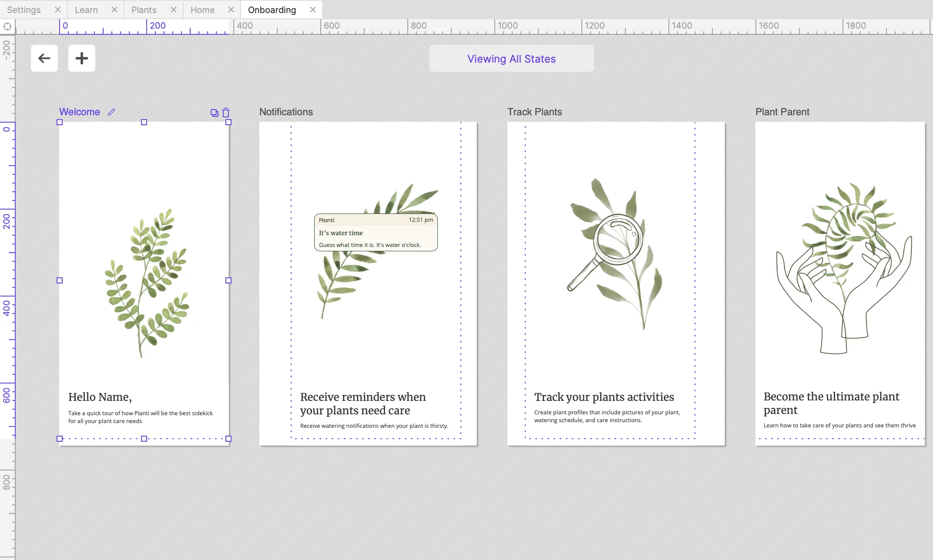Select the Track Plants state label
Image resolution: width=933 pixels, height=560 pixels.
click(534, 112)
